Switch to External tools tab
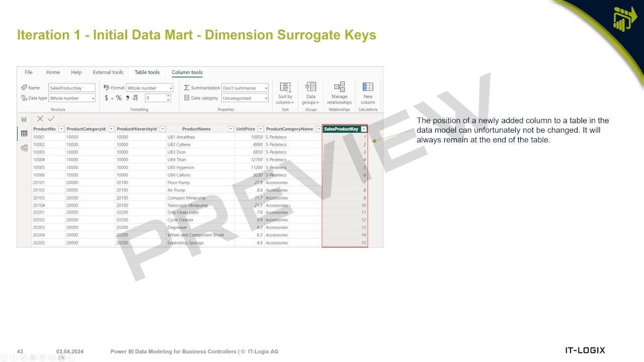The width and height of the screenshot is (644, 362). pyautogui.click(x=108, y=72)
